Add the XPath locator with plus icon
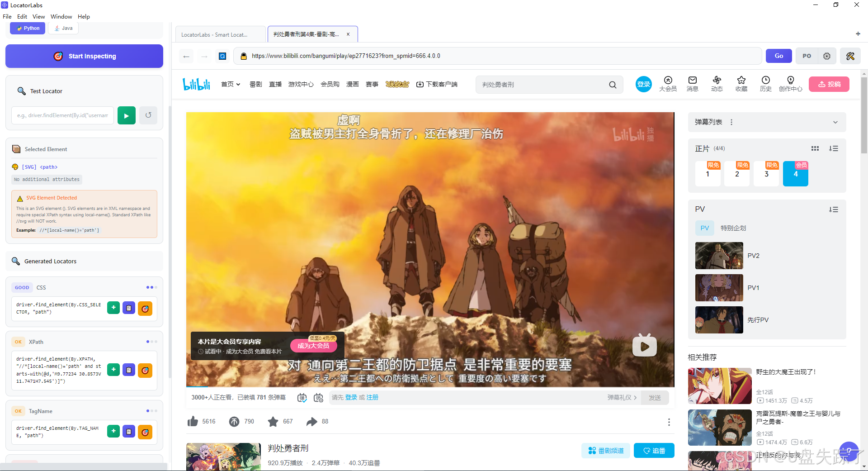The image size is (868, 471). [x=113, y=370]
